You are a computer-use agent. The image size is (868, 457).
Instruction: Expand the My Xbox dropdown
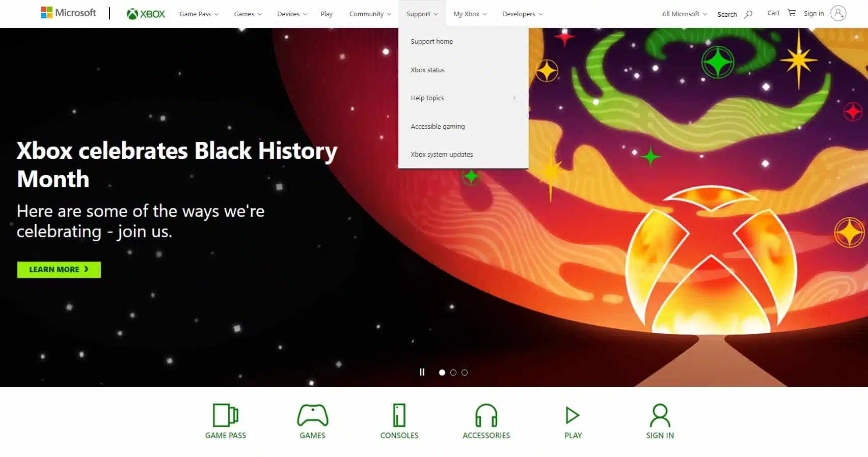point(470,14)
